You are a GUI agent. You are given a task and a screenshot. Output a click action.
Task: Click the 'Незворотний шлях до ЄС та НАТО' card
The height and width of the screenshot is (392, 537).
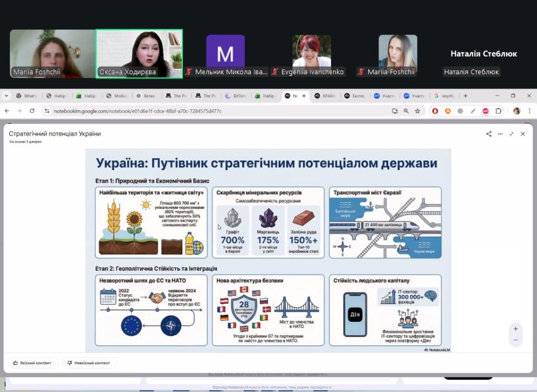click(x=151, y=310)
